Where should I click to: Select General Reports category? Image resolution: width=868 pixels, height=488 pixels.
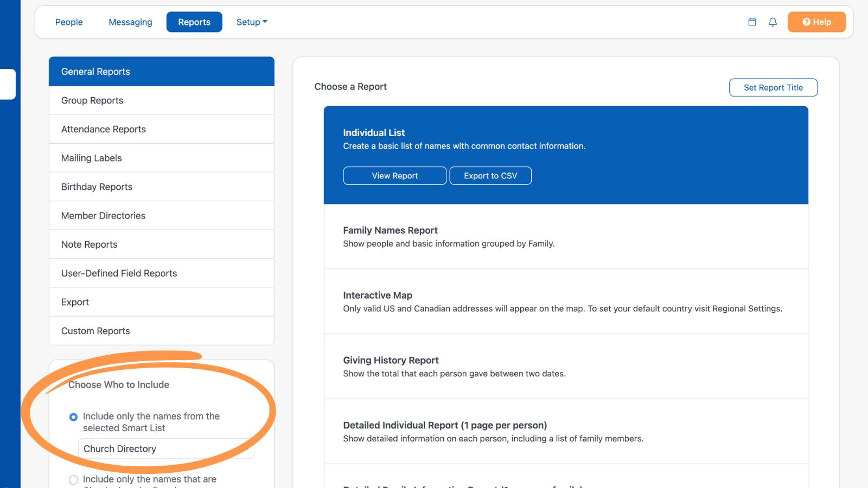(x=162, y=72)
